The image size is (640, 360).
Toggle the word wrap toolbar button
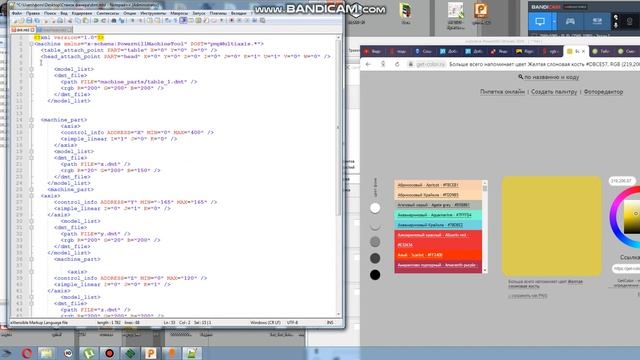coord(167,20)
